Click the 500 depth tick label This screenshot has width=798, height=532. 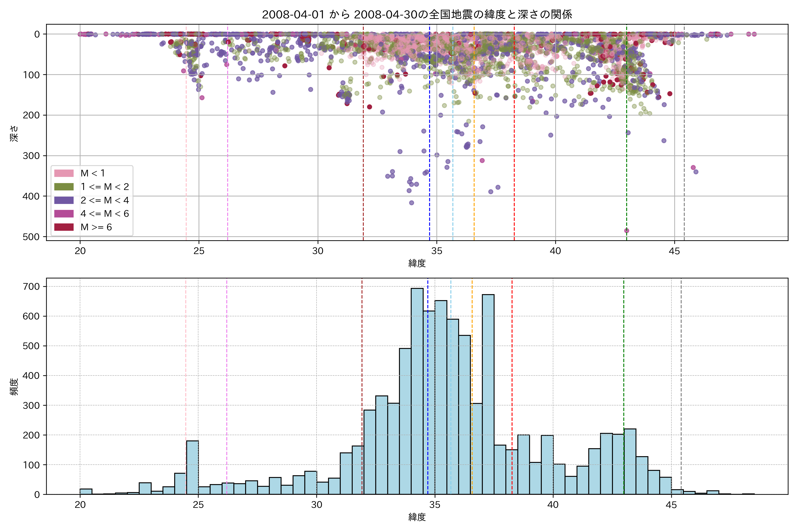coord(31,237)
